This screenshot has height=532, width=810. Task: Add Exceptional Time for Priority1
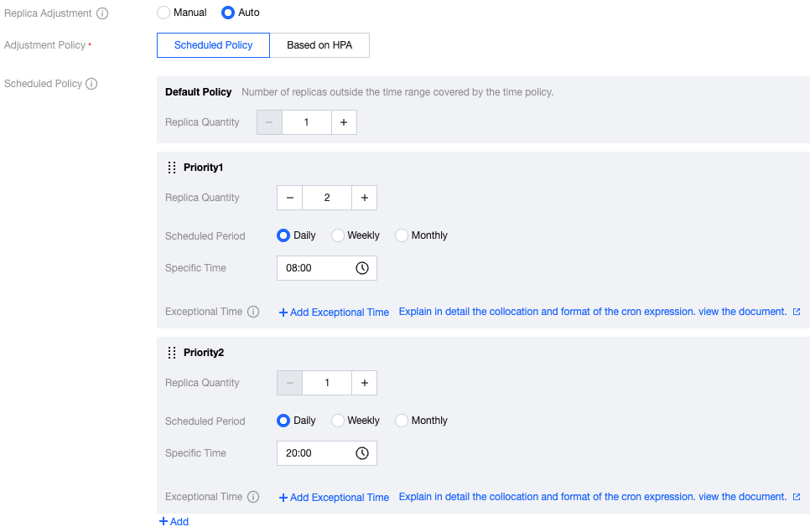334,312
